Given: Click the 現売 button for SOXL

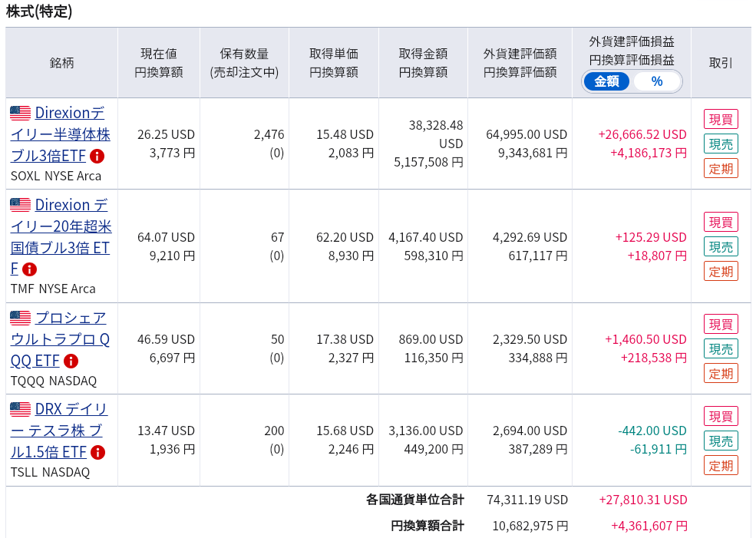Looking at the screenshot, I should click(721, 144).
